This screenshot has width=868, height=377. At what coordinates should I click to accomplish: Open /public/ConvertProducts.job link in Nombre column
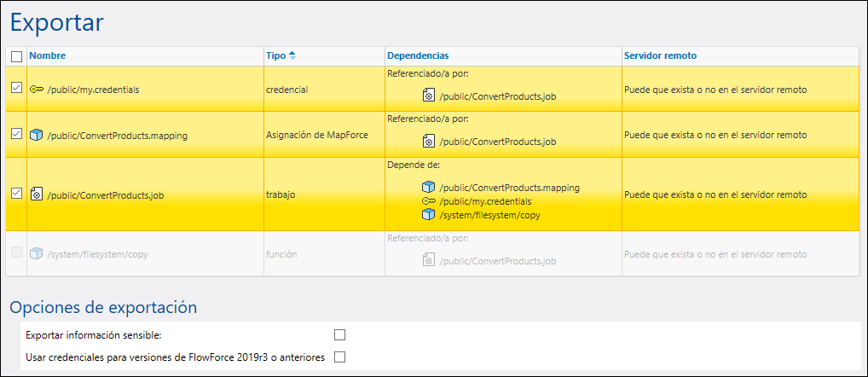pyautogui.click(x=105, y=194)
